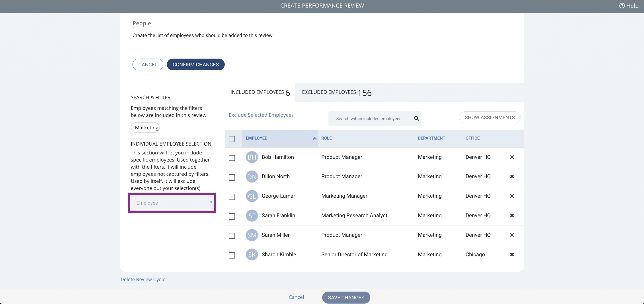Click the GL avatar for George Lamar
Image resolution: width=644 pixels, height=304 pixels.
coord(252,196)
